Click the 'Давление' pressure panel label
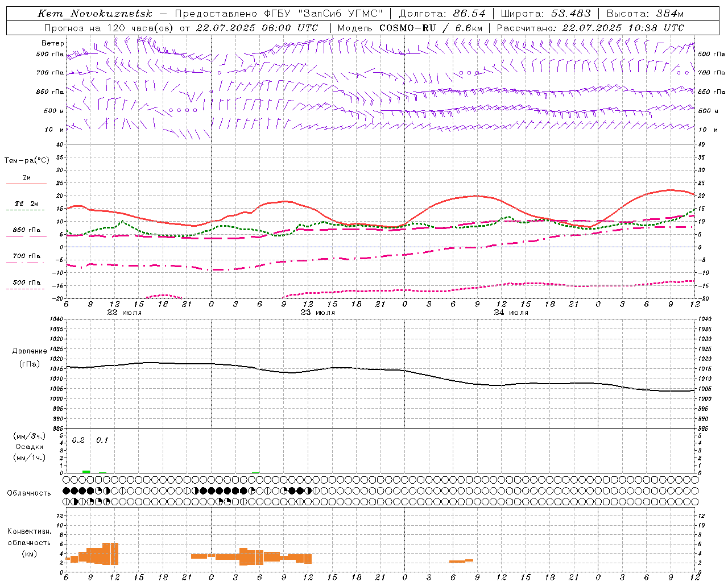 (30, 351)
